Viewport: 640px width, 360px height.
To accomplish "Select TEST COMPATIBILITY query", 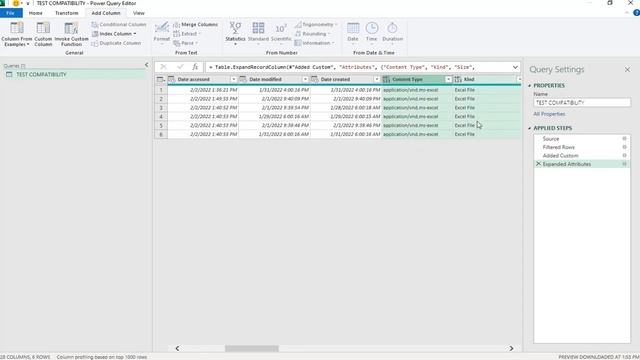I will 41,75.
